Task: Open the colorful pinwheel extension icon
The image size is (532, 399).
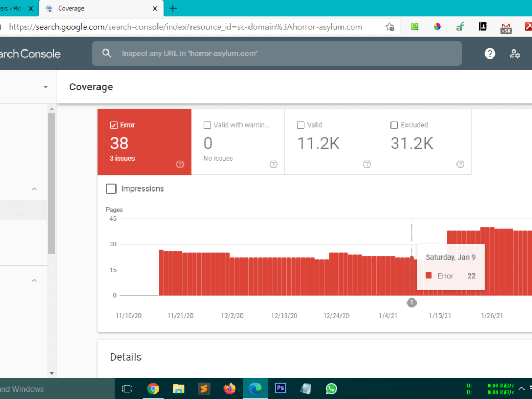Action: click(437, 27)
